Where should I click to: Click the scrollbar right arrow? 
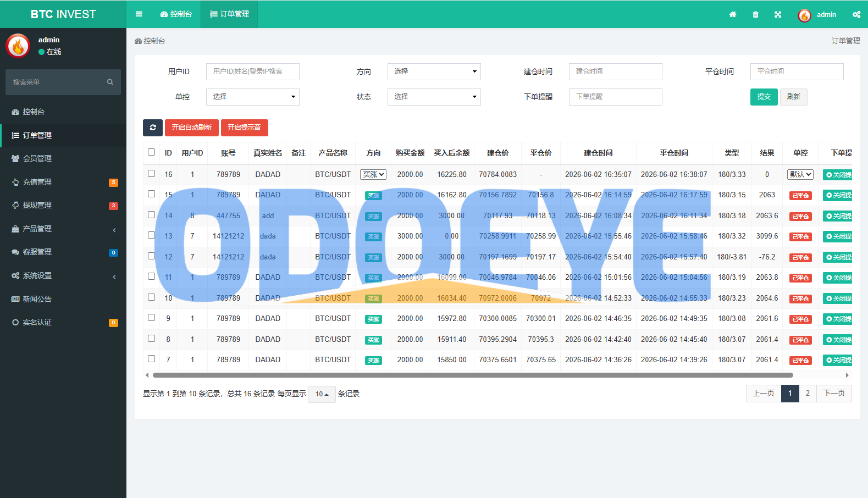pyautogui.click(x=847, y=375)
